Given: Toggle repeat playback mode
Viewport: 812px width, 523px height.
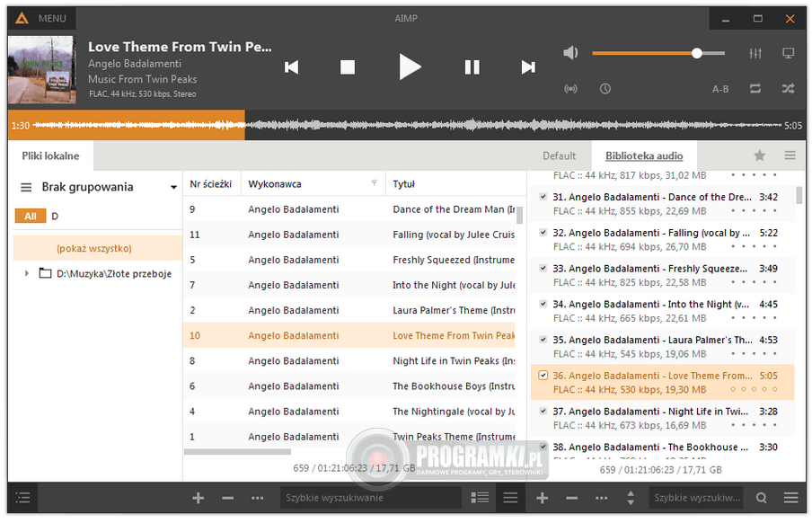Looking at the screenshot, I should 755,89.
